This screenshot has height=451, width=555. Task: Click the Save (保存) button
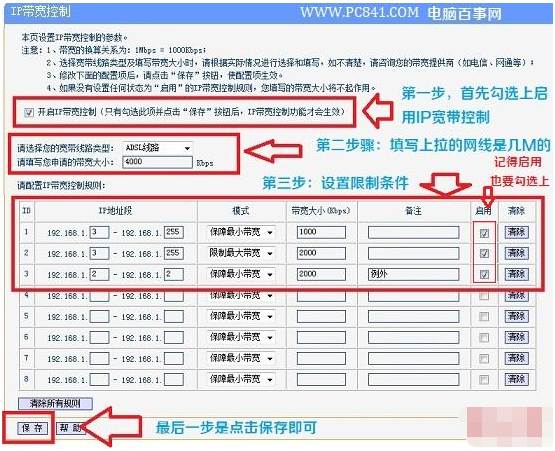point(32,428)
